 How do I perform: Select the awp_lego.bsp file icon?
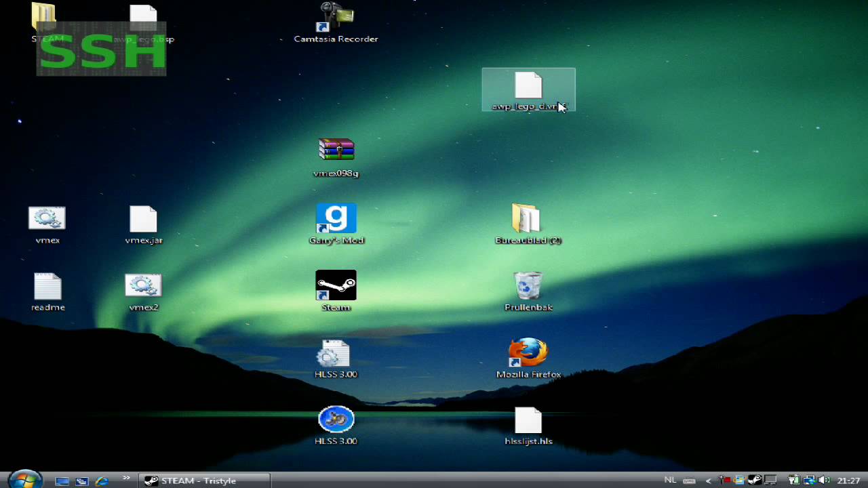click(144, 23)
